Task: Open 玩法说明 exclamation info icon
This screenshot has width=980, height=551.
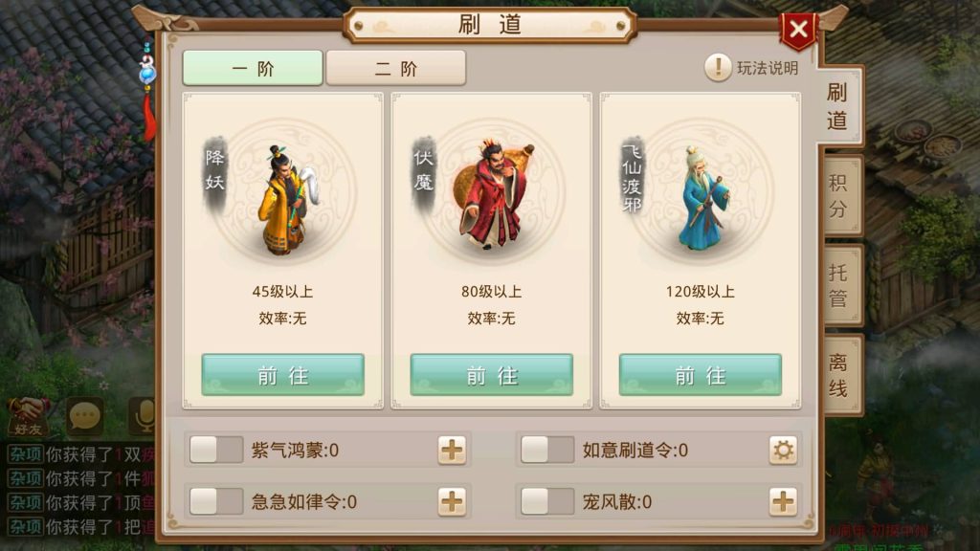Action: (x=718, y=68)
